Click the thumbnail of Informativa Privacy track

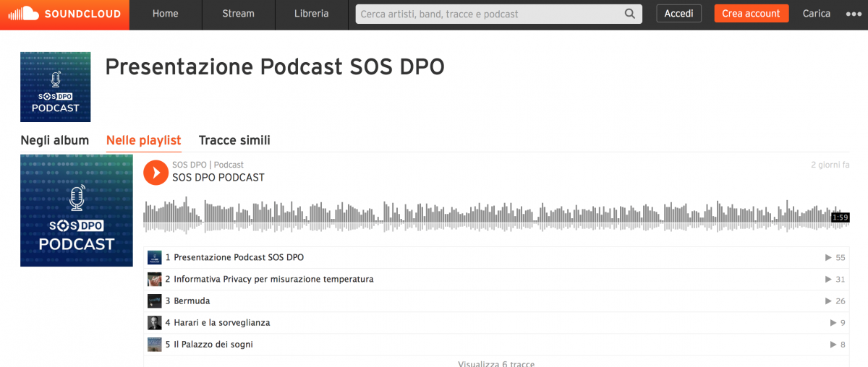(155, 280)
